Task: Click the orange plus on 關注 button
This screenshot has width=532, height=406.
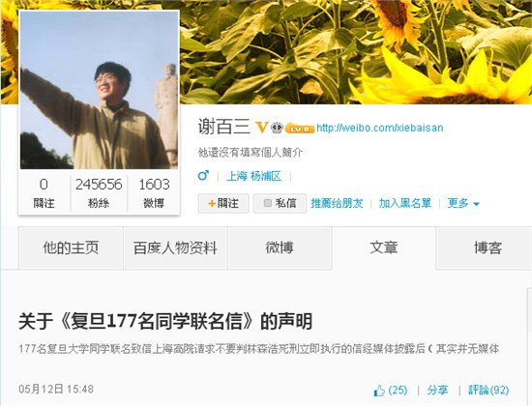Action: tap(212, 203)
